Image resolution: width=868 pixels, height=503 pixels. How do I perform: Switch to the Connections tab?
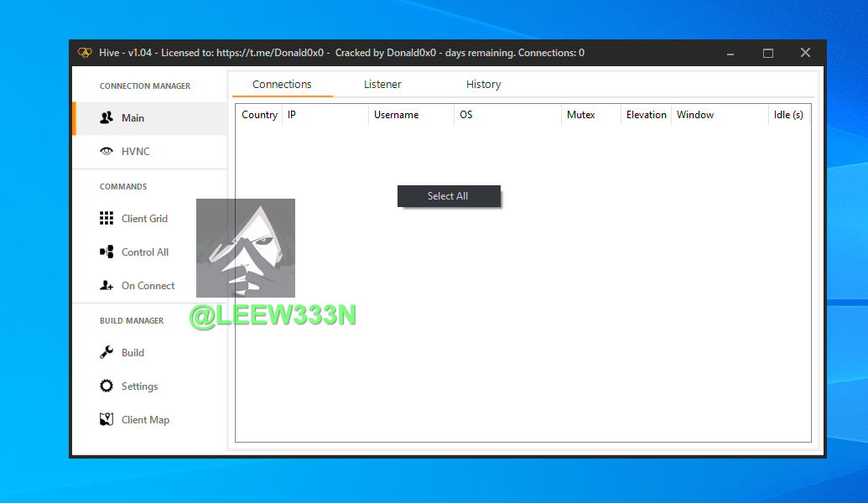282,85
